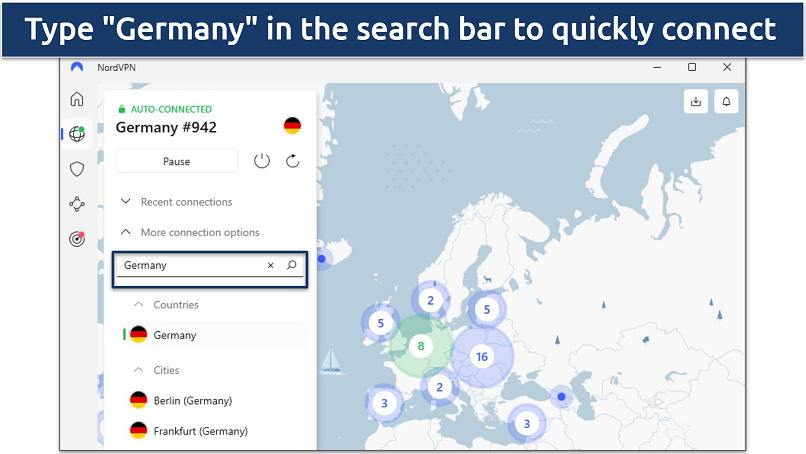Click the Pause button

(176, 161)
